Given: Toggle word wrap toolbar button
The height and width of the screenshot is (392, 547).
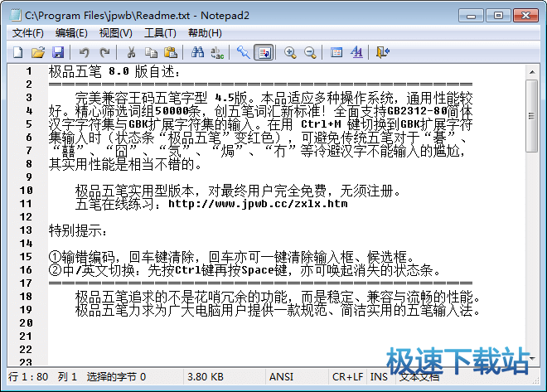Looking at the screenshot, I should coord(264,52).
